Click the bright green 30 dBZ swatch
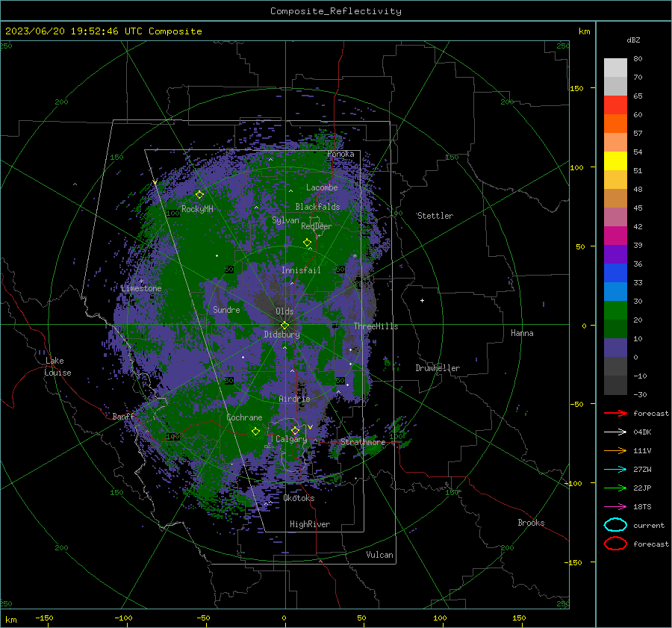 (615, 310)
